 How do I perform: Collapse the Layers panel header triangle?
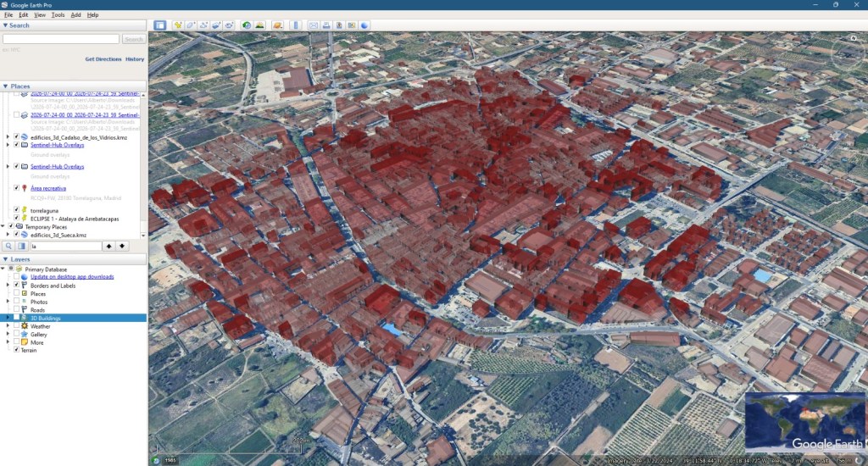5,259
